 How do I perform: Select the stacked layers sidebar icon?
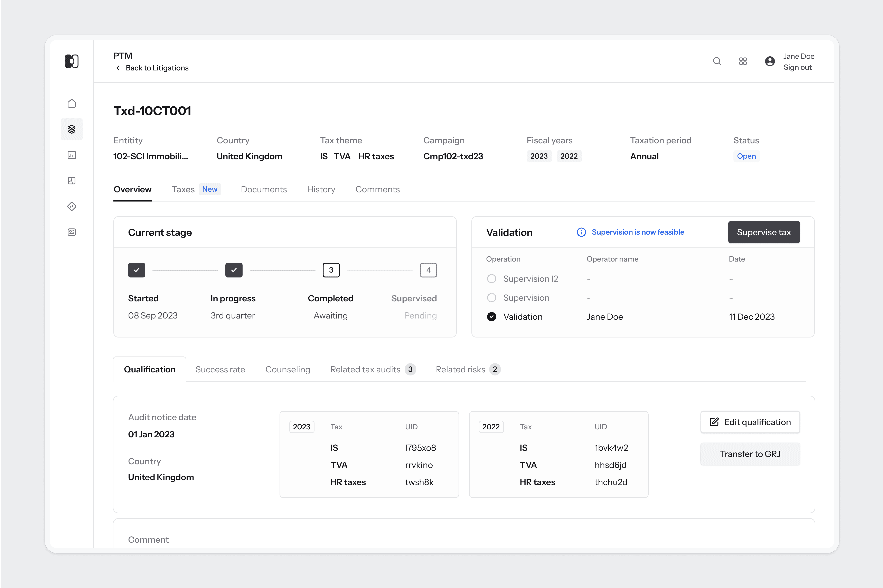coord(72,129)
